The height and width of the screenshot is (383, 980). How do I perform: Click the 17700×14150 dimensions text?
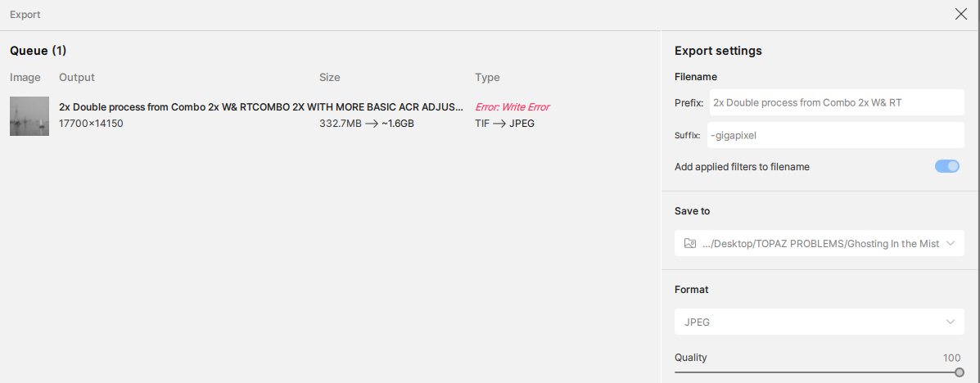pyautogui.click(x=91, y=124)
